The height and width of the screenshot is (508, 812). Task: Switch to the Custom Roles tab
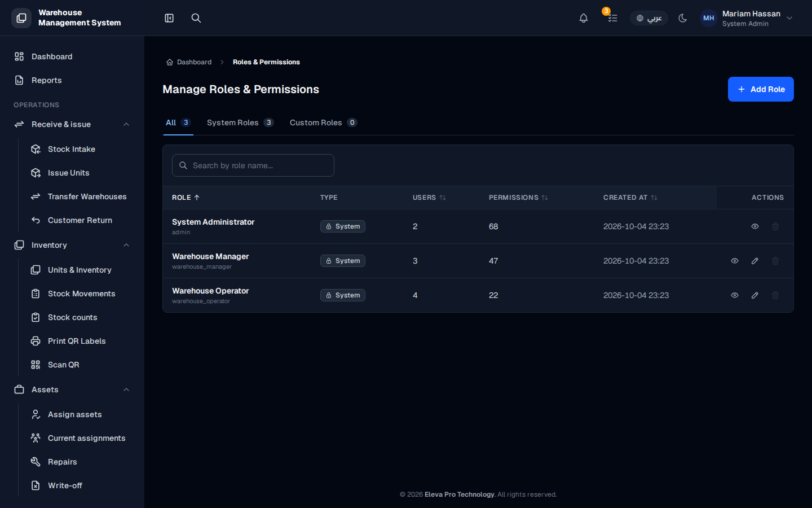click(x=323, y=122)
